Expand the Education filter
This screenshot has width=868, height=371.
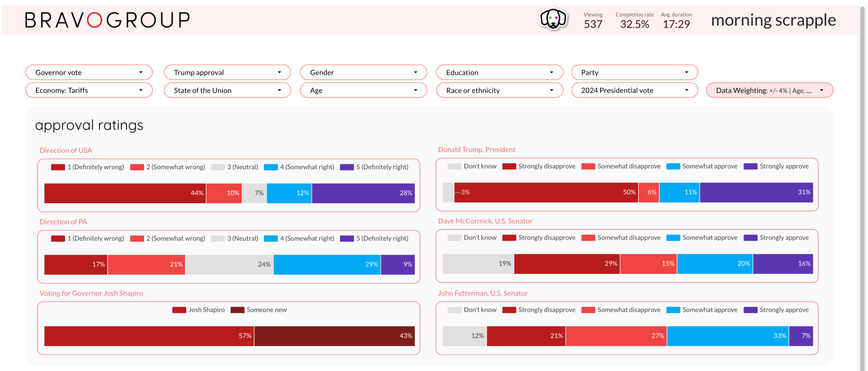499,72
